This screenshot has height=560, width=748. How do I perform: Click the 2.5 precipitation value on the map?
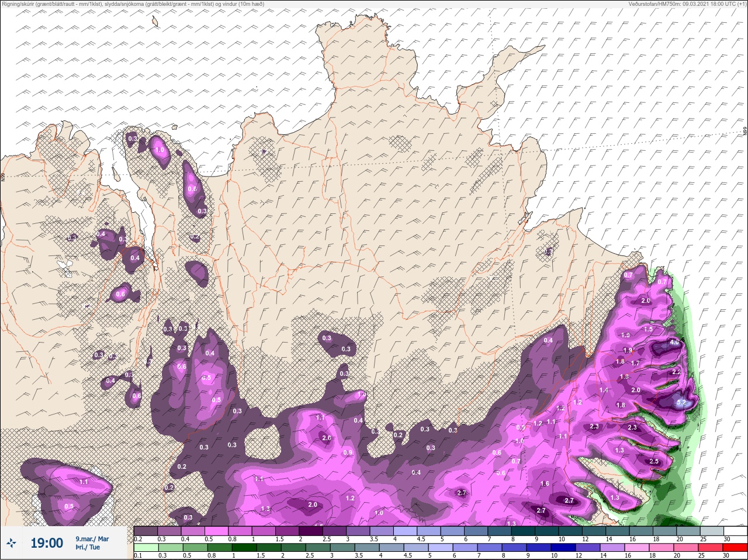tap(654, 462)
